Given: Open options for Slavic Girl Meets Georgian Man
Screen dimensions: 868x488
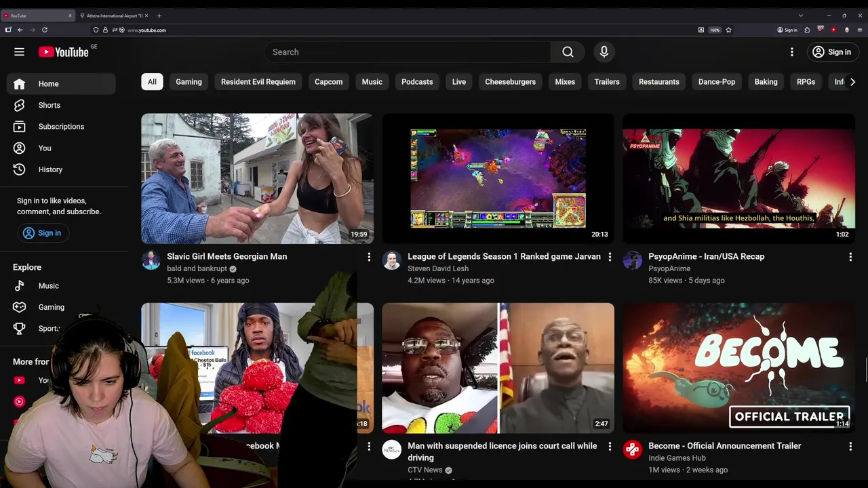Looking at the screenshot, I should click(369, 257).
